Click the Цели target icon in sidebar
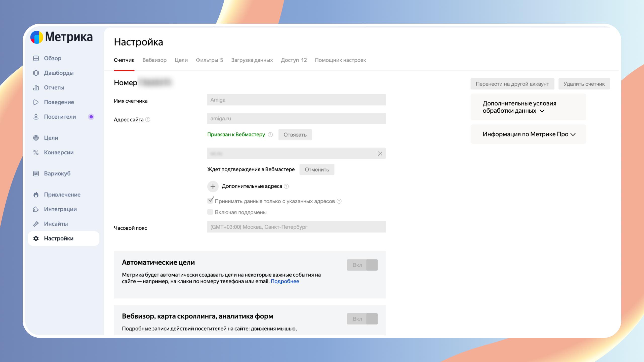Viewport: 644px width, 362px height. pos(36,138)
